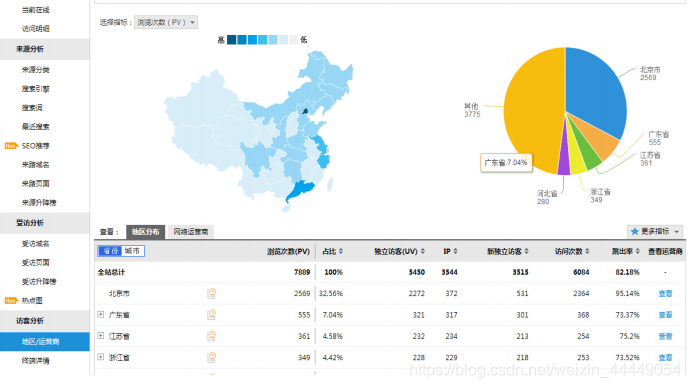
Task: Expand the 广东省 row
Action: (101, 314)
